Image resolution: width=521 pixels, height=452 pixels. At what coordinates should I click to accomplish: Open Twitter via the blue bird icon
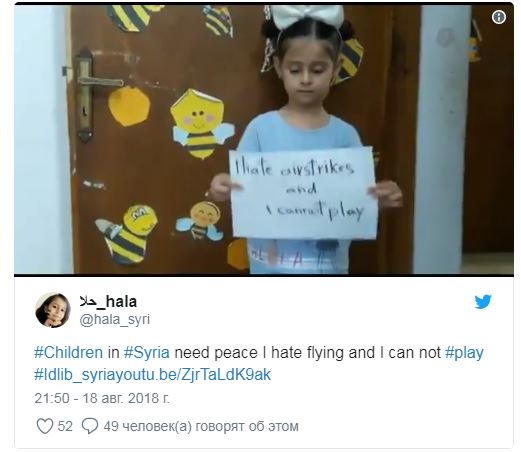tap(483, 302)
